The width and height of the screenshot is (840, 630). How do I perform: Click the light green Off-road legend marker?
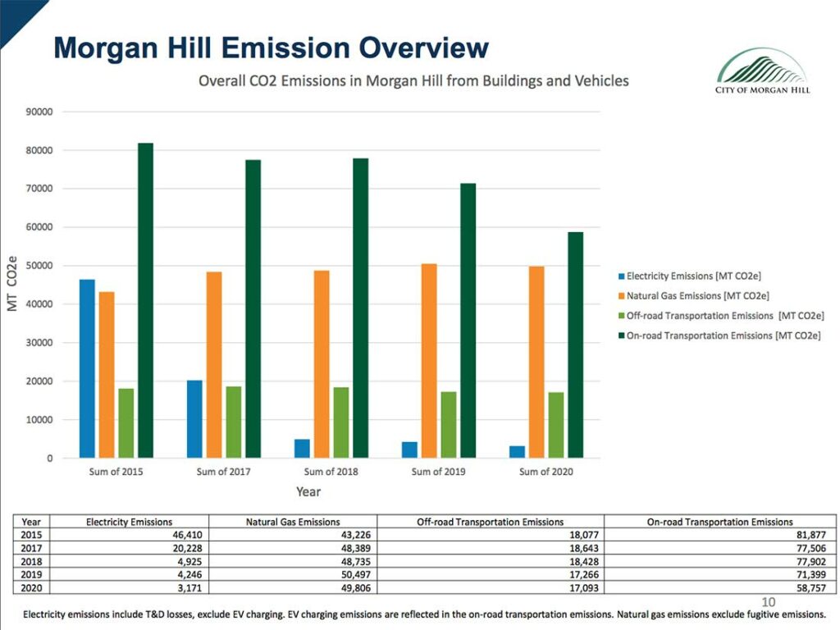pos(621,316)
